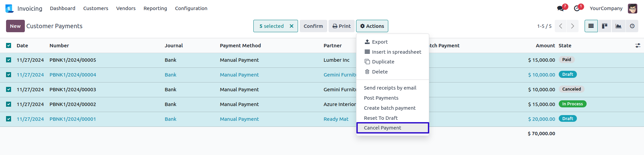Open the Invoicing app home icon

pyautogui.click(x=9, y=8)
